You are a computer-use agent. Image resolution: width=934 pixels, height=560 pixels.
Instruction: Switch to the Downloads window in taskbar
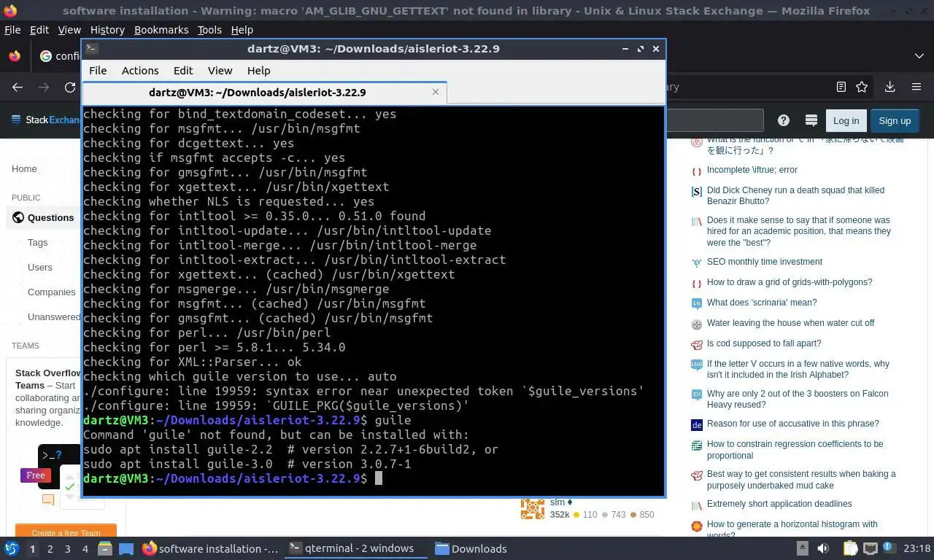click(x=471, y=548)
